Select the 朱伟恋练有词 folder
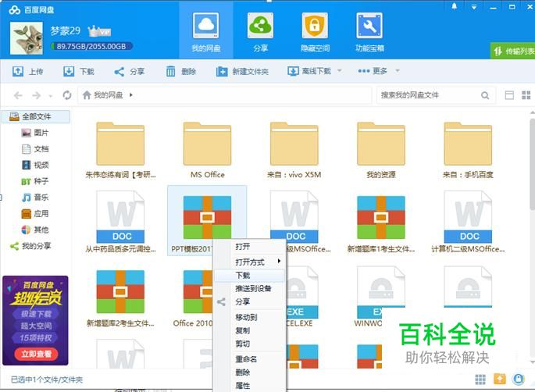The width and height of the screenshot is (535, 392). tap(120, 150)
